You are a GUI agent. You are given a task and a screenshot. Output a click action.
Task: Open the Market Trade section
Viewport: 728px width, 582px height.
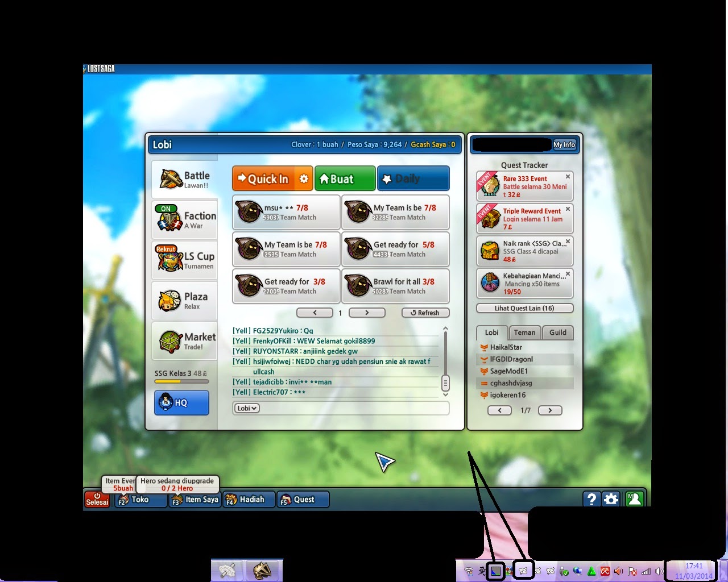(184, 341)
